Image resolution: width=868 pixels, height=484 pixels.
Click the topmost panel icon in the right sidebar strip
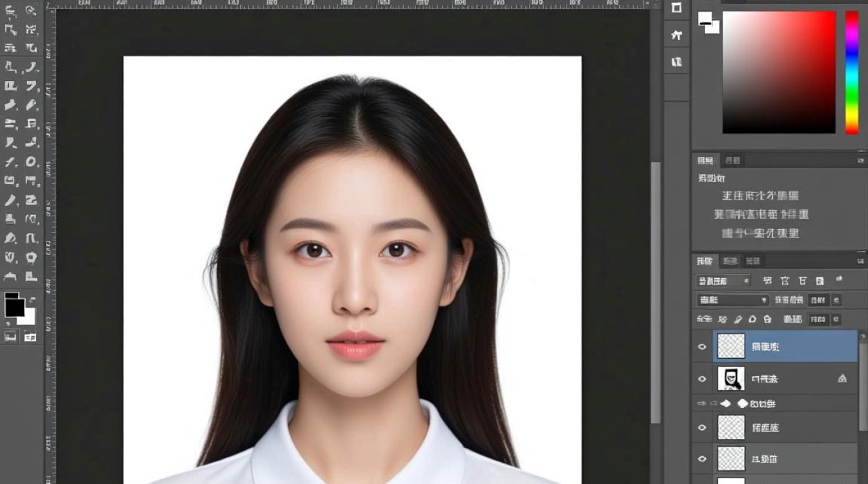click(676, 8)
